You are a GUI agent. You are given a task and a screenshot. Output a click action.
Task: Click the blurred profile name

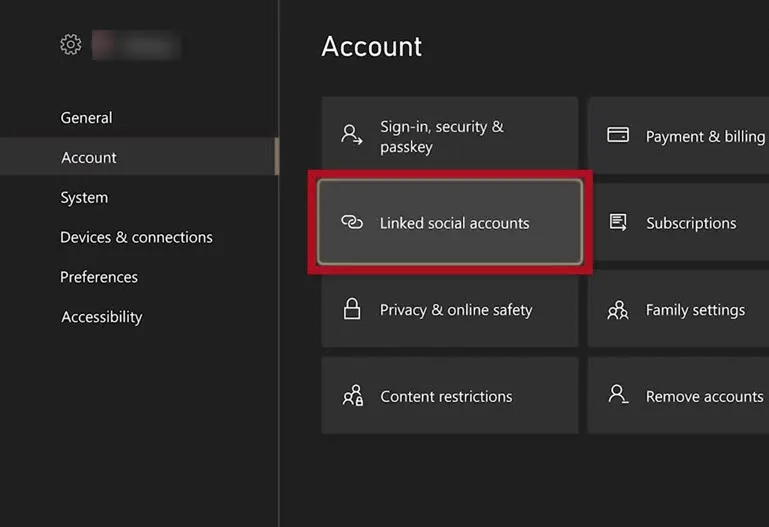[137, 45]
